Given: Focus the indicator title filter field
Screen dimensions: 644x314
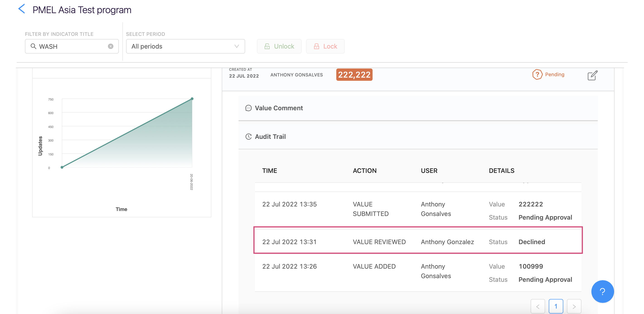Looking at the screenshot, I should click(x=73, y=46).
